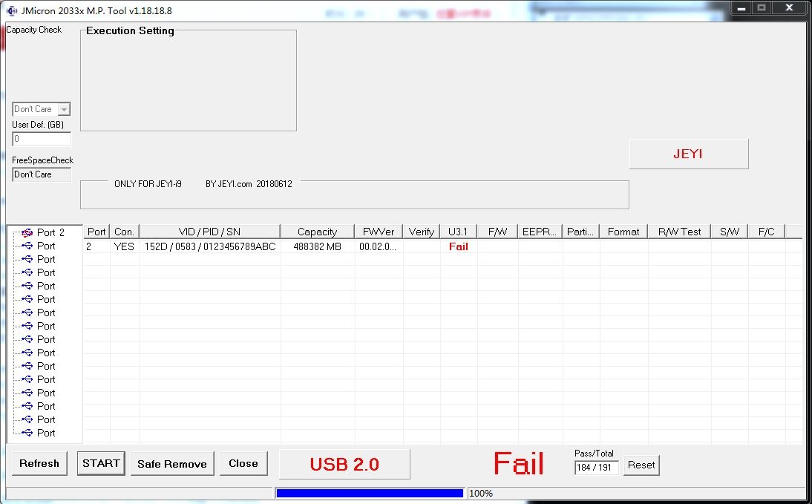This screenshot has height=504, width=812.
Task: Click the blue progress bar
Action: 370,493
